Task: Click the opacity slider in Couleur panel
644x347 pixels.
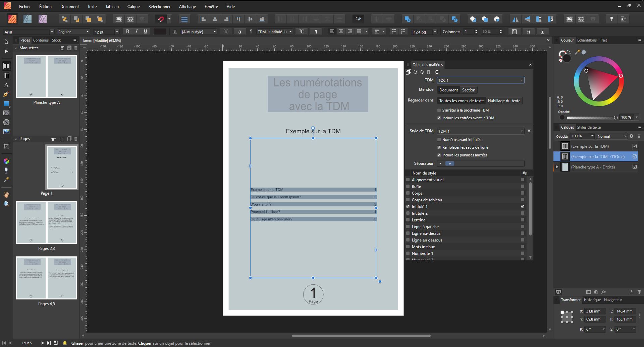Action: (591, 118)
